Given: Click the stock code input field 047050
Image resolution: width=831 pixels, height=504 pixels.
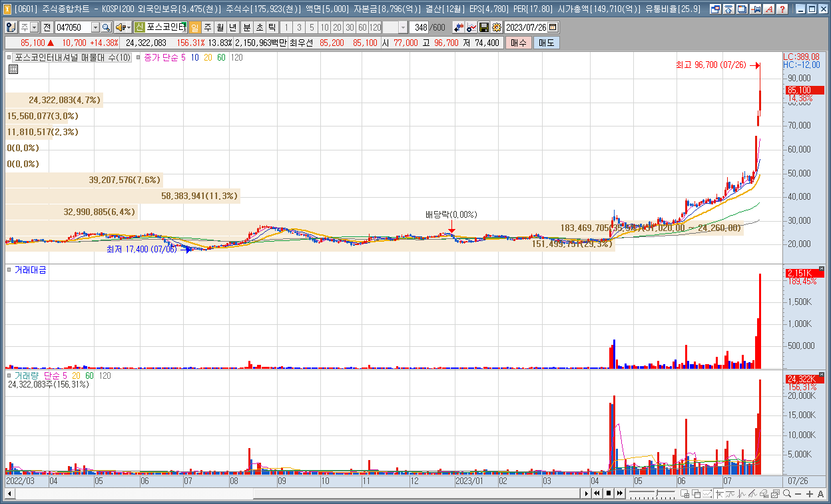Looking at the screenshot, I should pyautogui.click(x=73, y=27).
